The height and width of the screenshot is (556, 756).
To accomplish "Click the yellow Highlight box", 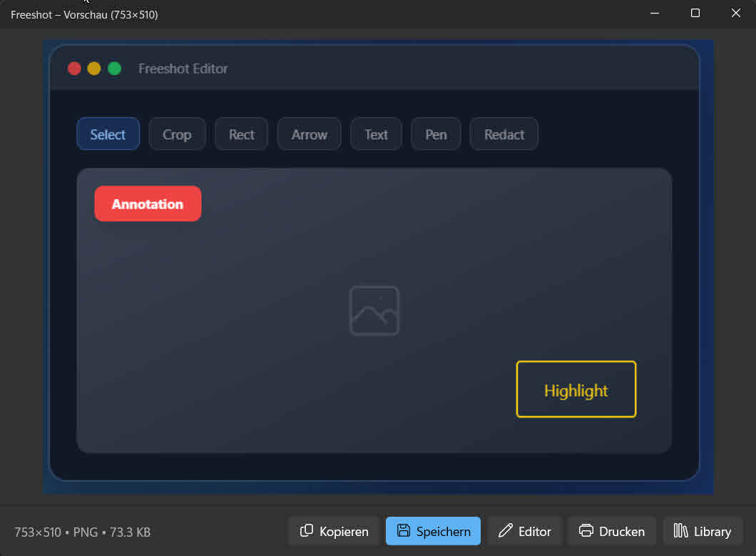I will point(576,389).
